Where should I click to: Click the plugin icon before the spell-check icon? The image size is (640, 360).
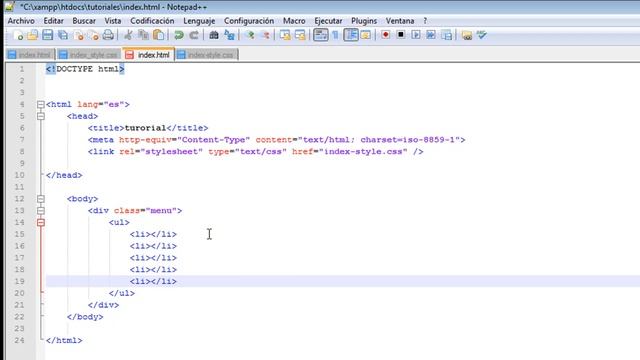coord(467,36)
